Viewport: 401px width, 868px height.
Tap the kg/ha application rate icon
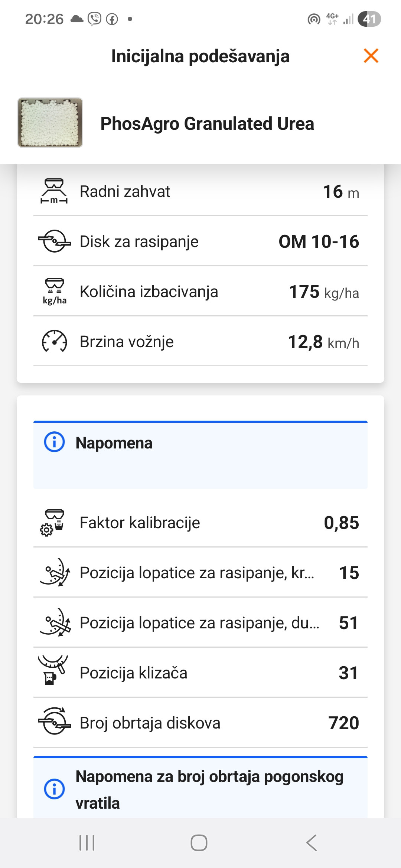pos(54,291)
